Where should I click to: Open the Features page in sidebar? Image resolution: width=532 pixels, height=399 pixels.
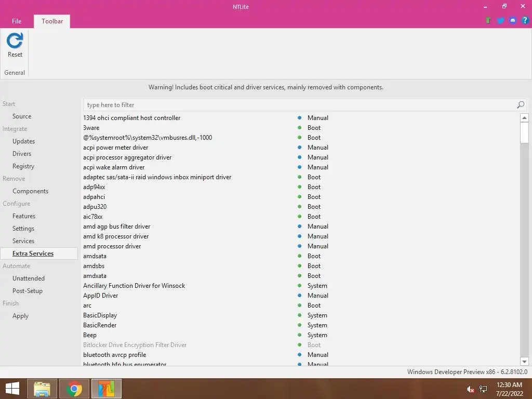[x=24, y=216]
